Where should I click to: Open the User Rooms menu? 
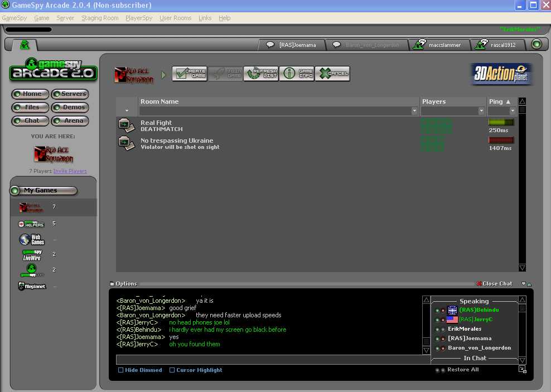[x=175, y=18]
